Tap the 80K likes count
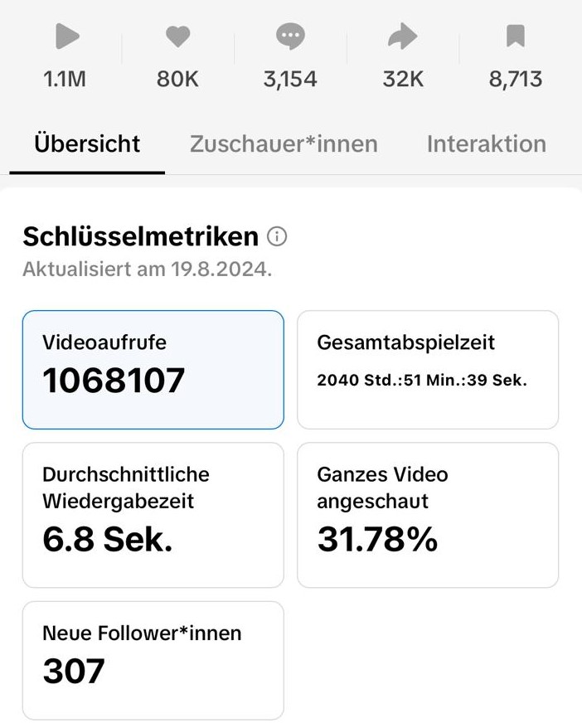Viewport: 582px width, 728px height. coord(177,80)
